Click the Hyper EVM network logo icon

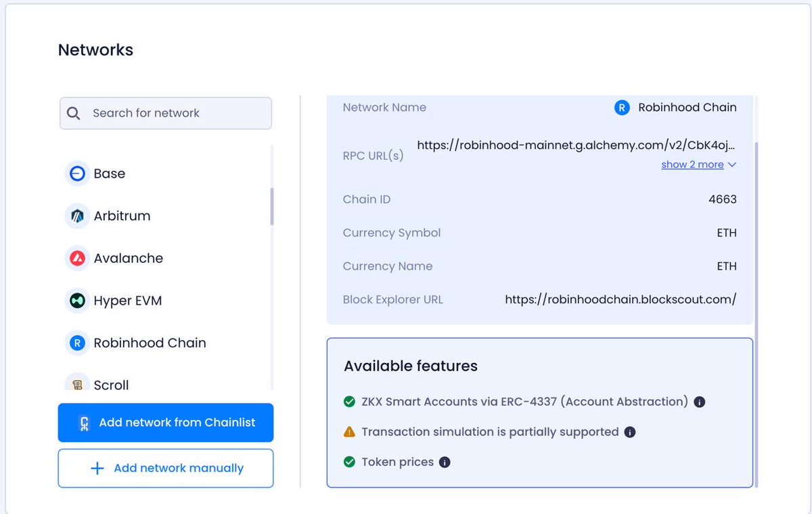click(x=77, y=301)
